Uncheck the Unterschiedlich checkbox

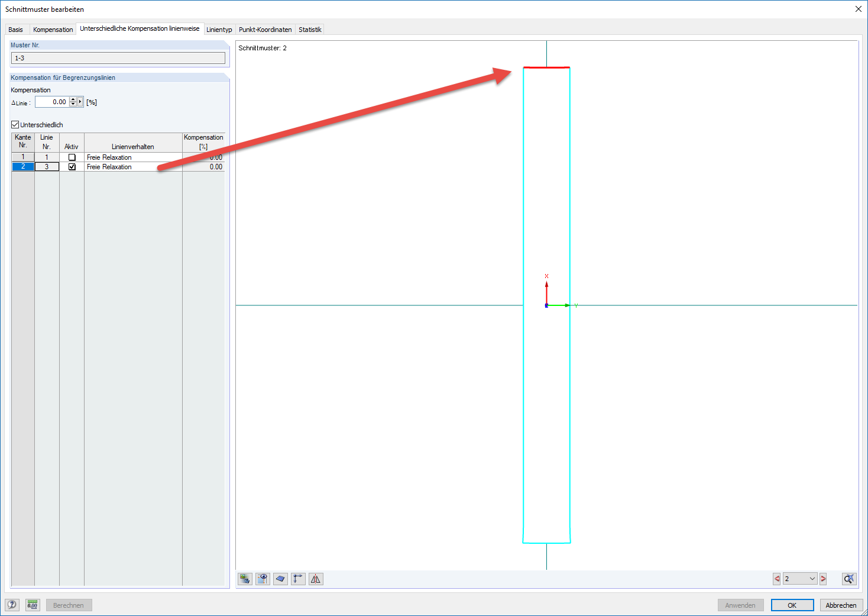click(x=15, y=125)
